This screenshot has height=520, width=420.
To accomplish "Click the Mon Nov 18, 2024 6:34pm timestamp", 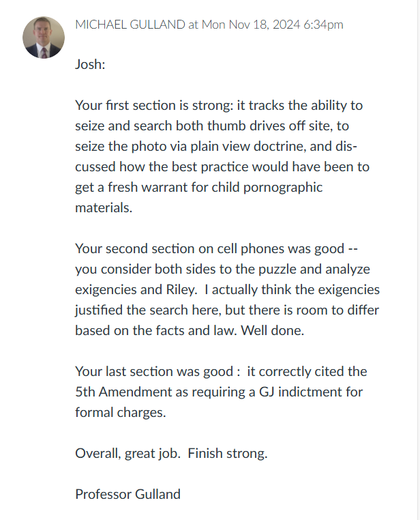I will 272,25.
